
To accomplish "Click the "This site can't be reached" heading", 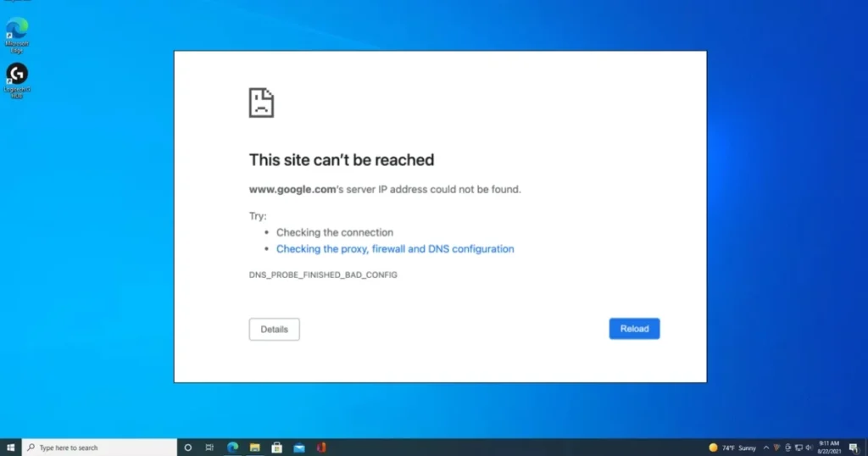I will tap(342, 160).
